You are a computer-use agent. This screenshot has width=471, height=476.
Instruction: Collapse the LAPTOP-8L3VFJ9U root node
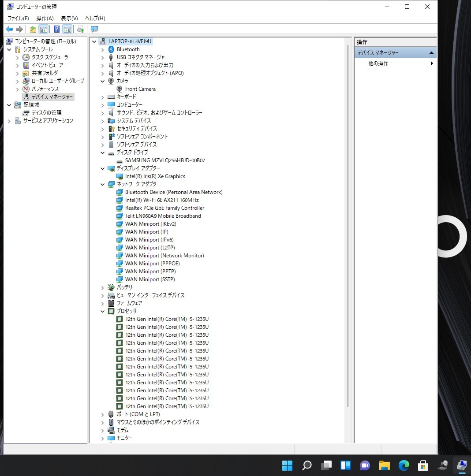tap(94, 41)
